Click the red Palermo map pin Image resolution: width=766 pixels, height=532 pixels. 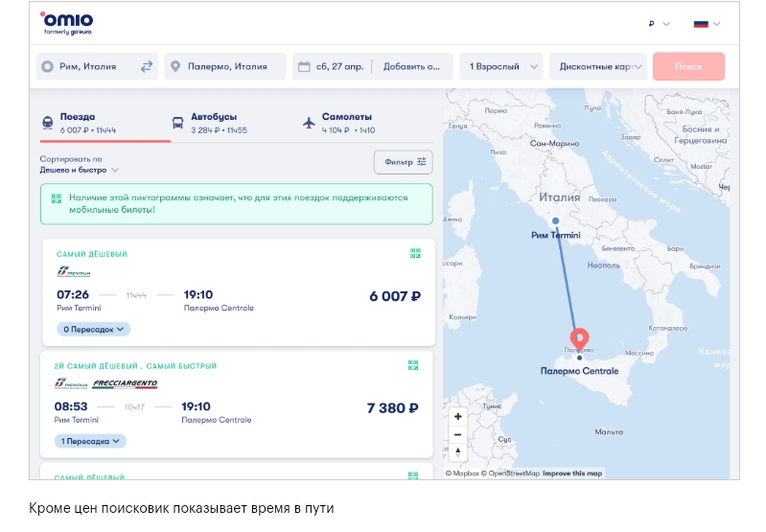click(x=579, y=339)
